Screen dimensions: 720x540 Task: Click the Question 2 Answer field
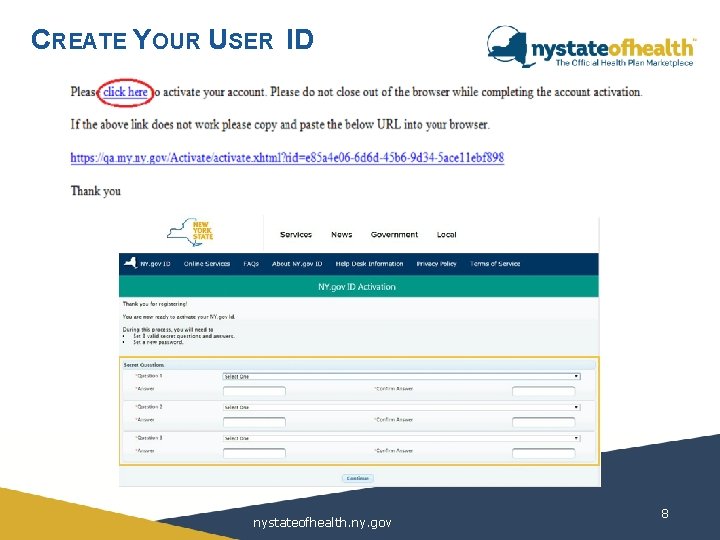[254, 422]
